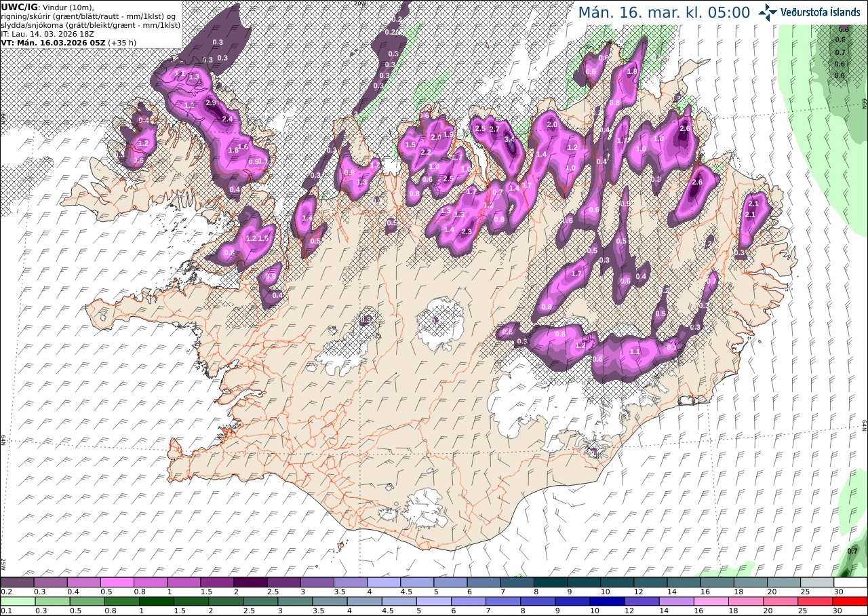This screenshot has width=868, height=616.
Task: Click the '2.7' snowfall value on the map
Action: (494, 129)
